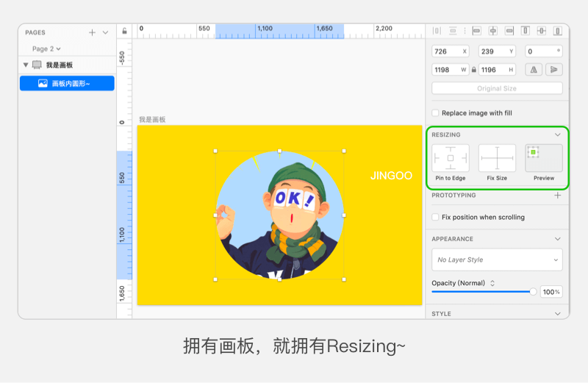Add a prototyping link with plus
This screenshot has height=383, width=588.
click(558, 196)
